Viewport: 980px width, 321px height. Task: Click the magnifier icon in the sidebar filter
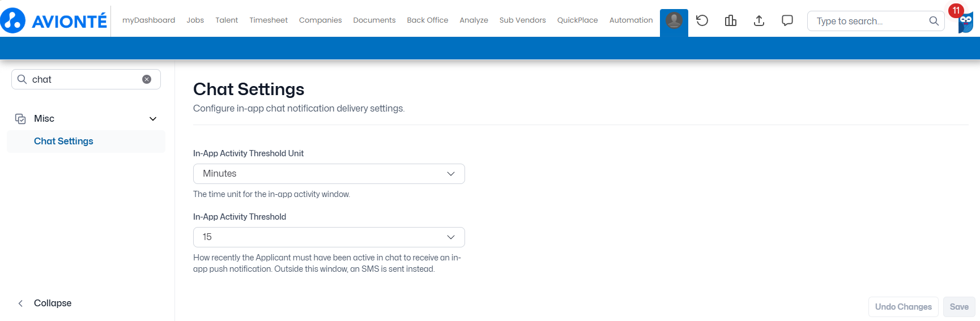click(x=22, y=79)
